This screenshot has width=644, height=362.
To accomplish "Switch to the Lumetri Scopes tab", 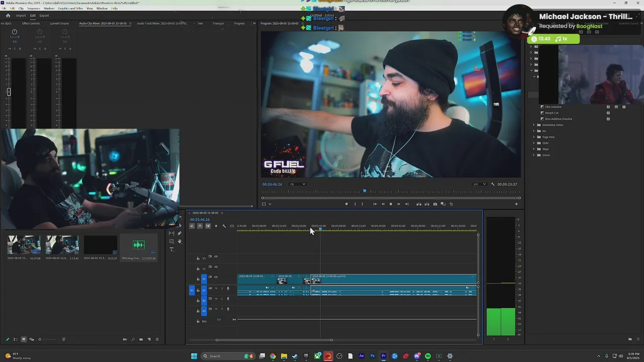I will [x=59, y=23].
